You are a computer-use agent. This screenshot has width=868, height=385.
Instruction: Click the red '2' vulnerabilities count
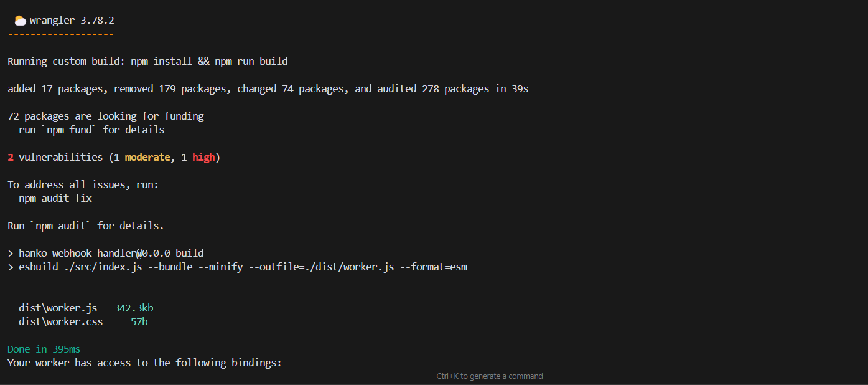11,158
